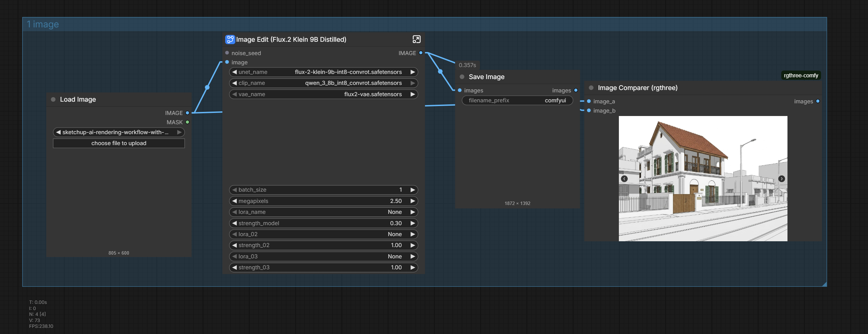Select next vae_name with right arrow
868x334 pixels.
413,94
